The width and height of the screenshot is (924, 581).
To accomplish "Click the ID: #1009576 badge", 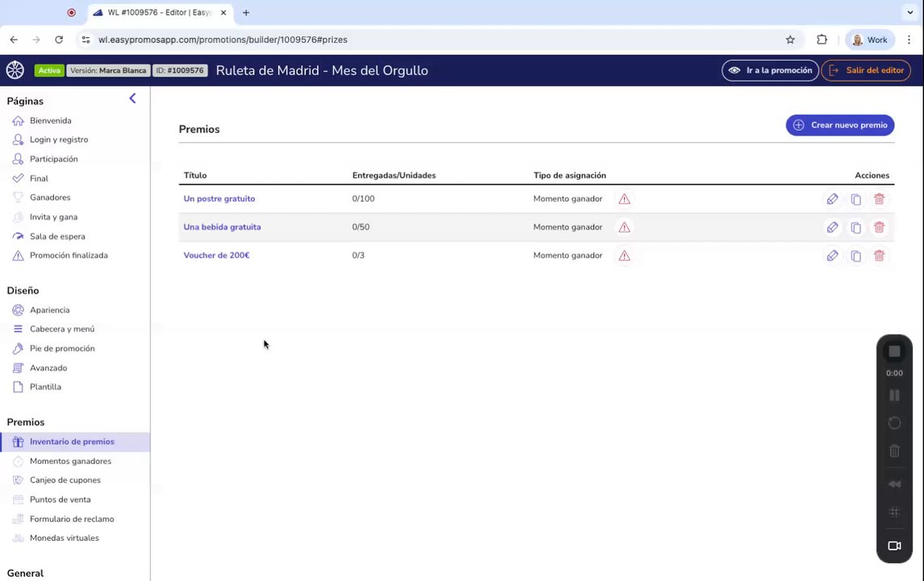I will [180, 70].
